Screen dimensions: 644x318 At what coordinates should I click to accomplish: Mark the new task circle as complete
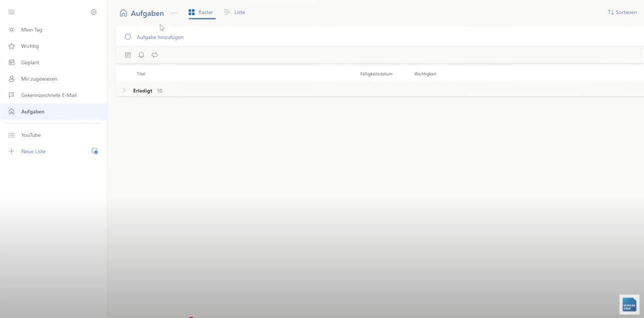(126, 36)
